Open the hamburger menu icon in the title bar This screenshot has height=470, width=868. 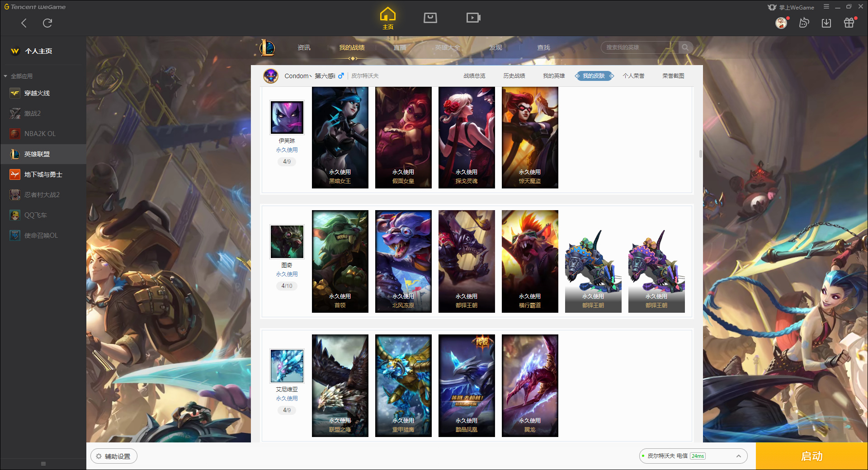pyautogui.click(x=826, y=7)
